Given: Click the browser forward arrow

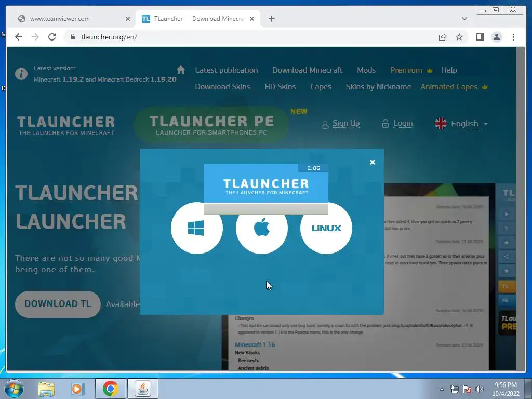Looking at the screenshot, I should (35, 37).
